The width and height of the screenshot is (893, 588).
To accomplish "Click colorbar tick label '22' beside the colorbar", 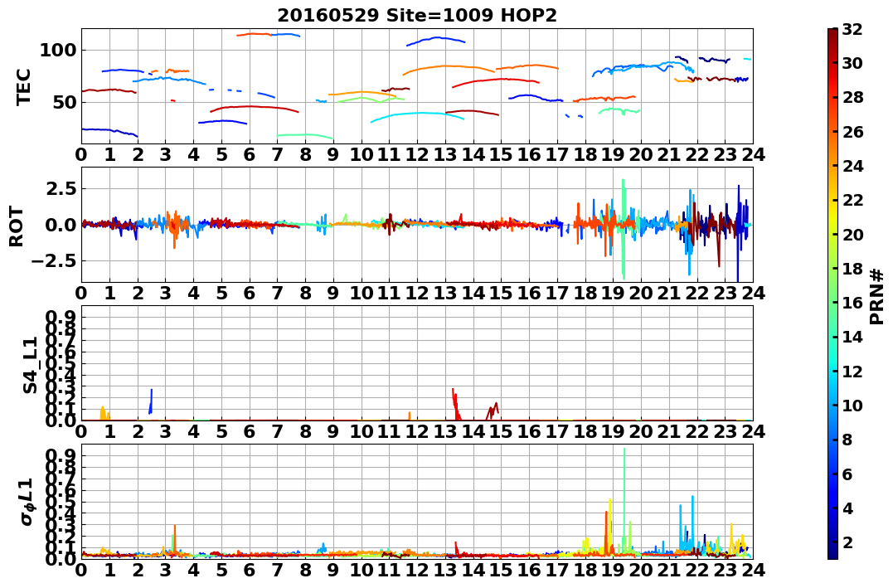I will pyautogui.click(x=852, y=200).
